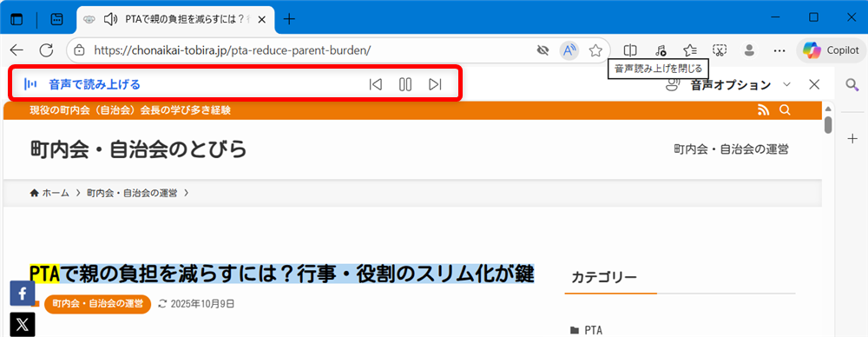Screen dimensions: 868x337
Task: Click the page vertical scrollbar thumb
Action: click(x=828, y=125)
